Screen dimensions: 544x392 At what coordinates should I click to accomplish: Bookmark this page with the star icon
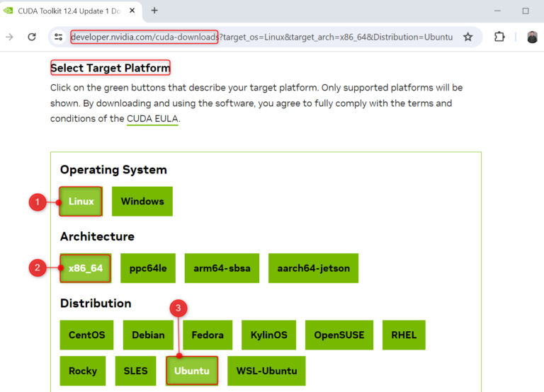pyautogui.click(x=467, y=37)
